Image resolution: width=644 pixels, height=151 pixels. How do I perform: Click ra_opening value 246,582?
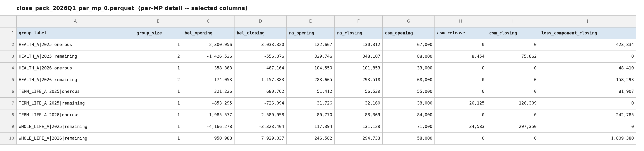pyautogui.click(x=310, y=139)
